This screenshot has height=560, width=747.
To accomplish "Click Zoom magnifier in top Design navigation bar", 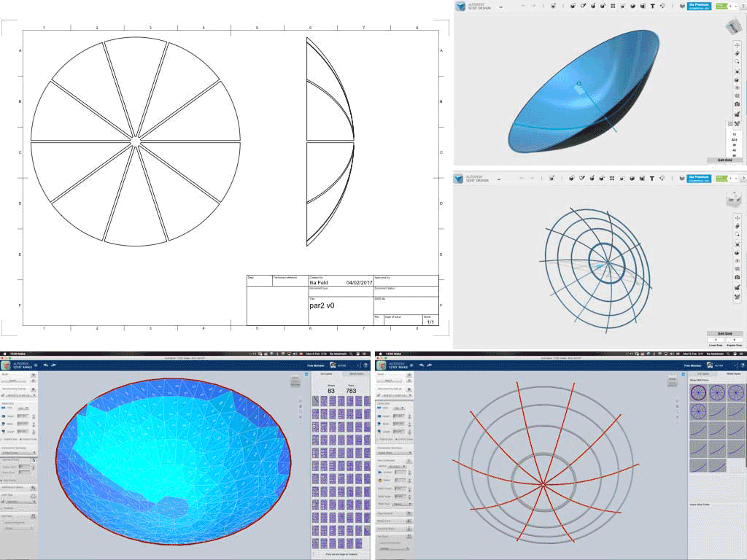I will 737,62.
